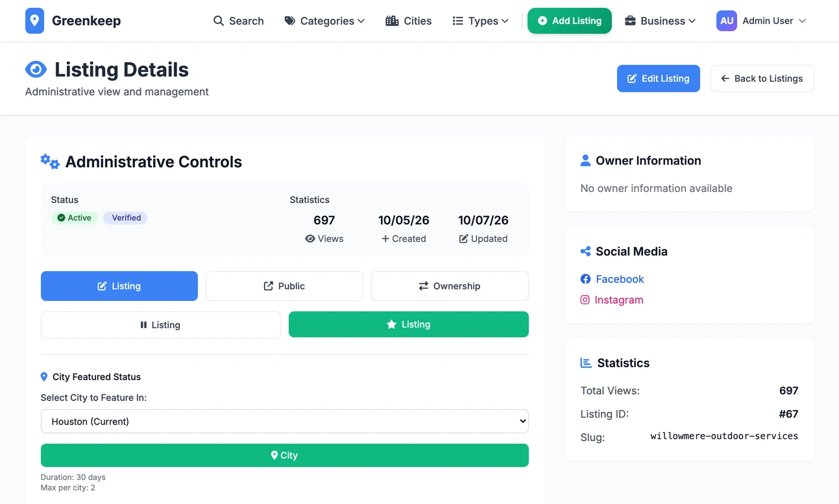This screenshot has height=504, width=839.
Task: Click the person icon beside Owner Information
Action: [585, 160]
